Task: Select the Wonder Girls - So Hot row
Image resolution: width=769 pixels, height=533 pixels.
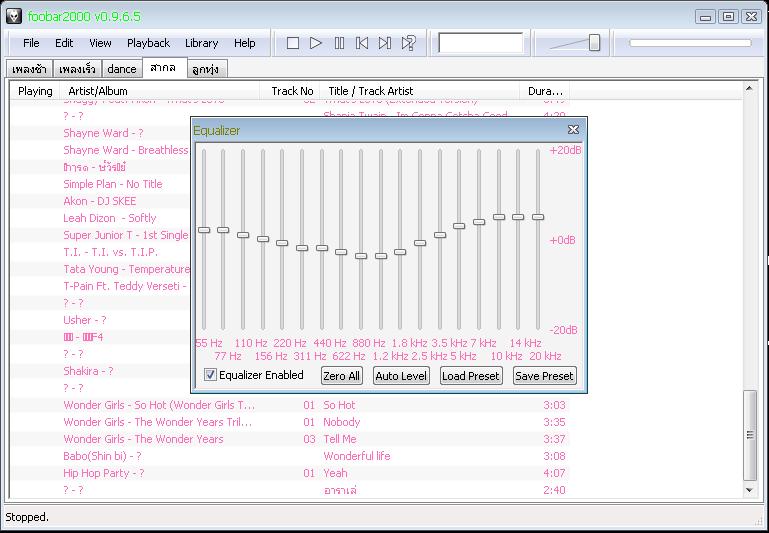Action: tap(290, 405)
